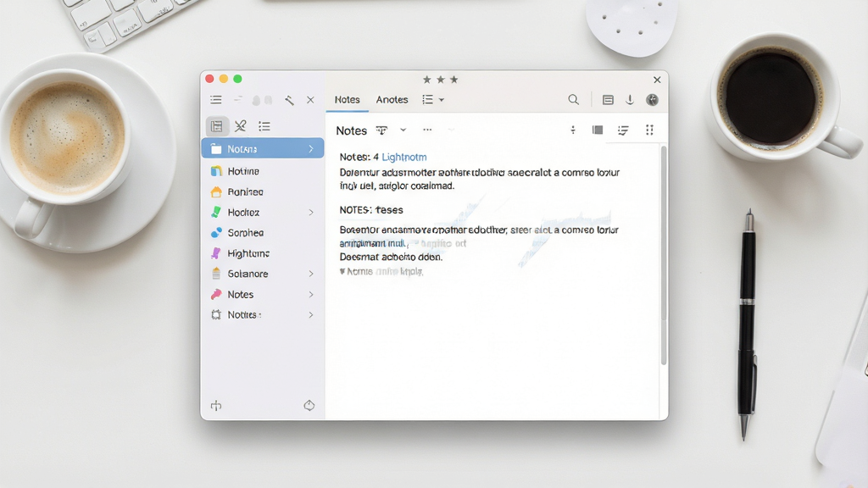Click the purple marker icon by Hightems
868x488 pixels.
pos(216,253)
